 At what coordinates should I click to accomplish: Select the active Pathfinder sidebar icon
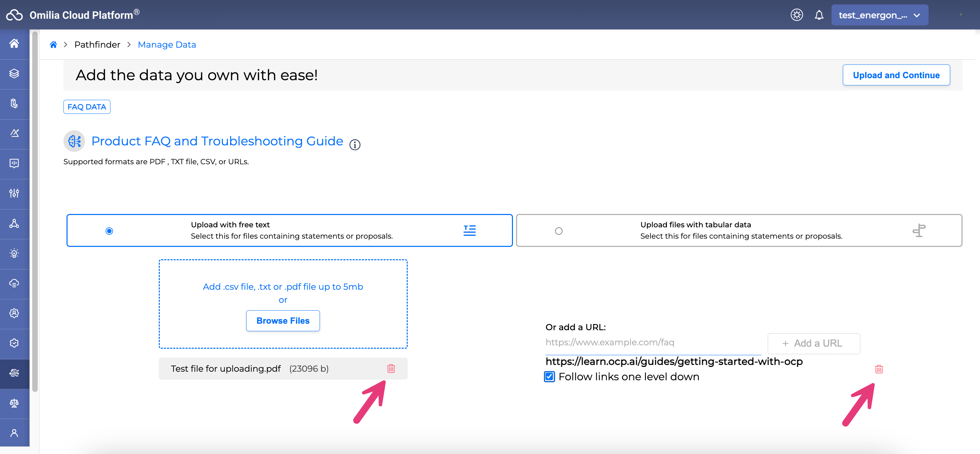tap(14, 373)
